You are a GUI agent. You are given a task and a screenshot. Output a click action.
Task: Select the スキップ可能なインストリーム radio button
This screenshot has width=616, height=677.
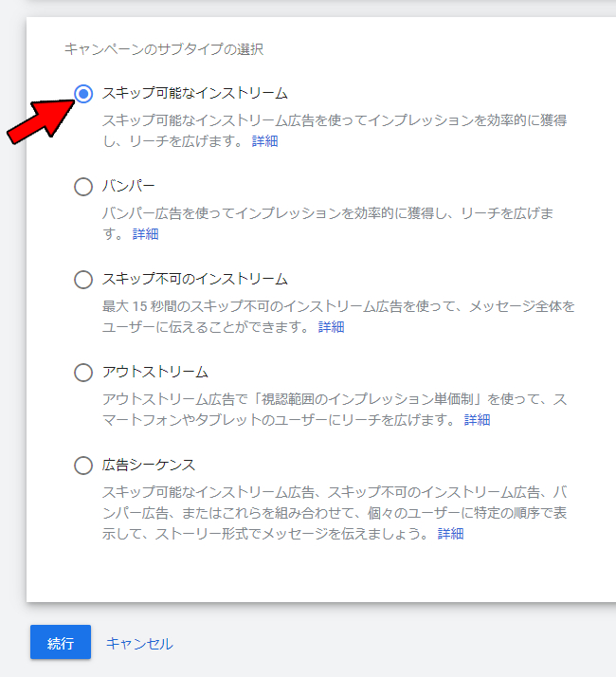83,94
